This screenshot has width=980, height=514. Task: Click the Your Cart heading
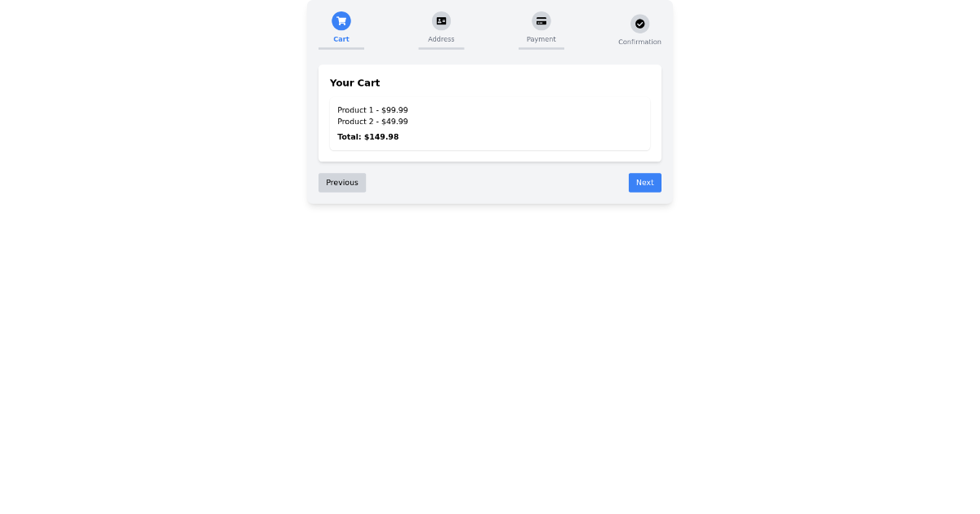tap(354, 82)
